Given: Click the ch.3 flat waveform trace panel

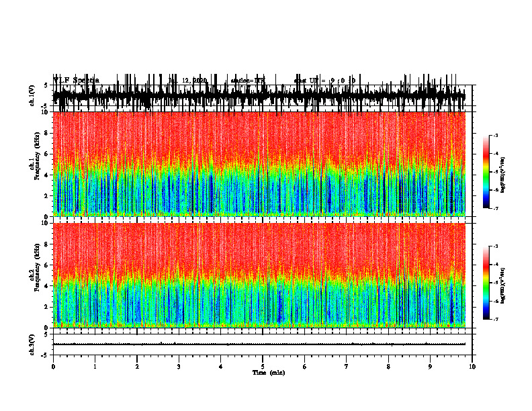Looking at the screenshot, I should tap(262, 345).
